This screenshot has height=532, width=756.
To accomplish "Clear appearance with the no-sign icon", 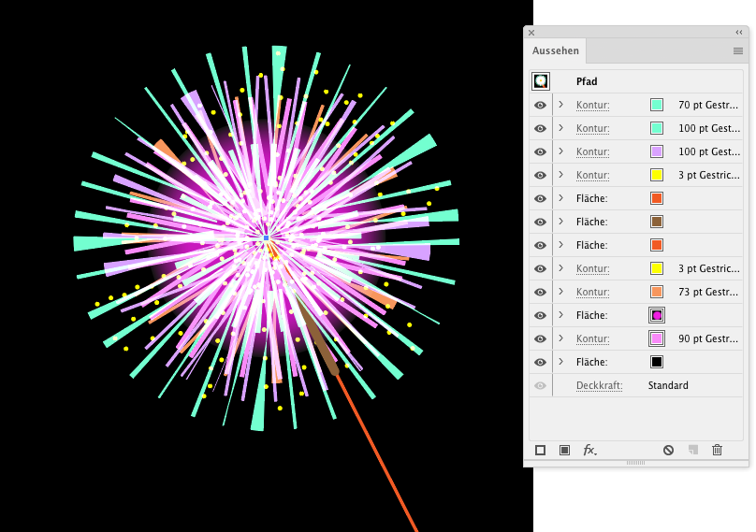I will pos(668,450).
